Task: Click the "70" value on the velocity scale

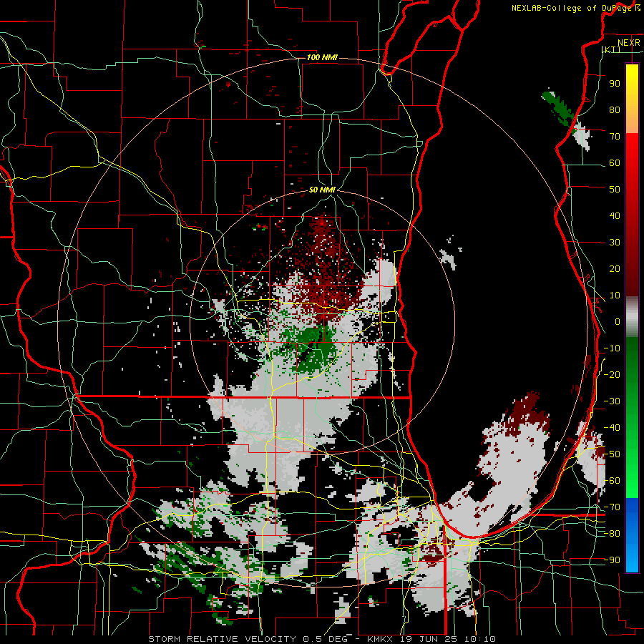Action: tap(615, 137)
